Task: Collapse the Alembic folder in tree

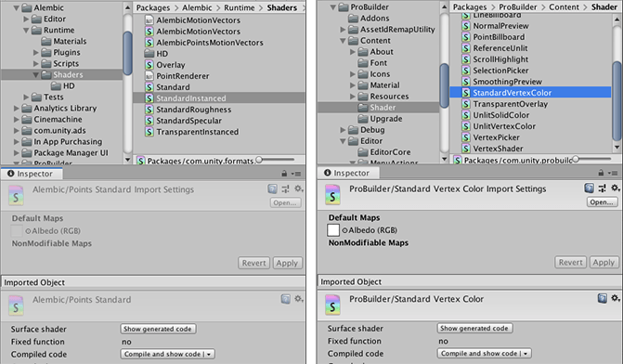Action: pyautogui.click(x=17, y=7)
